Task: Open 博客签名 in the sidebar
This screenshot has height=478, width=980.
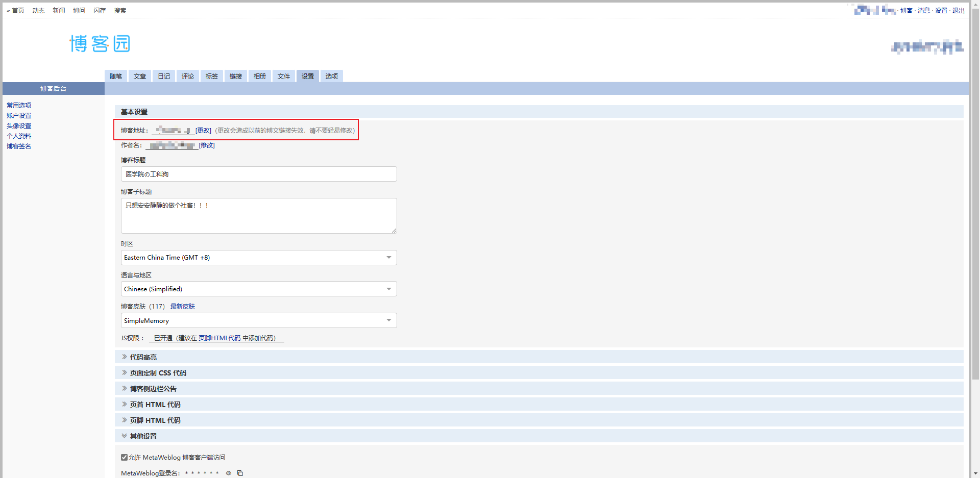Action: point(19,146)
